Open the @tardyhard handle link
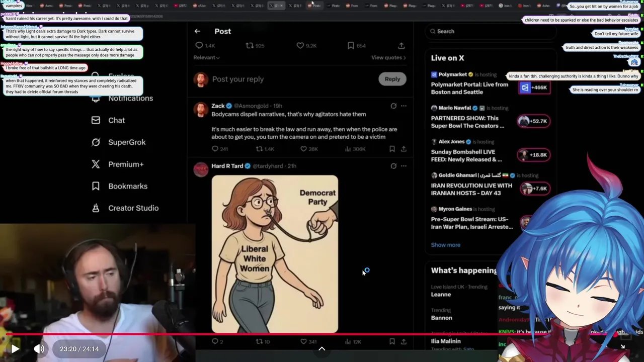The width and height of the screenshot is (644, 362). [268, 166]
